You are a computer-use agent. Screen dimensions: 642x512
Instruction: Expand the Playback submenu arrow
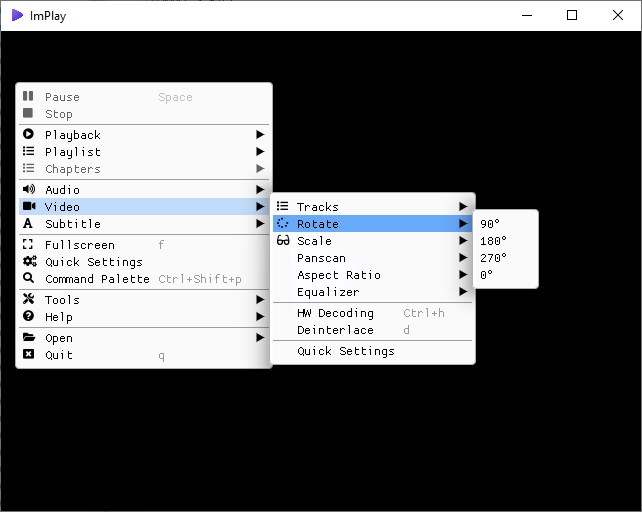point(260,134)
